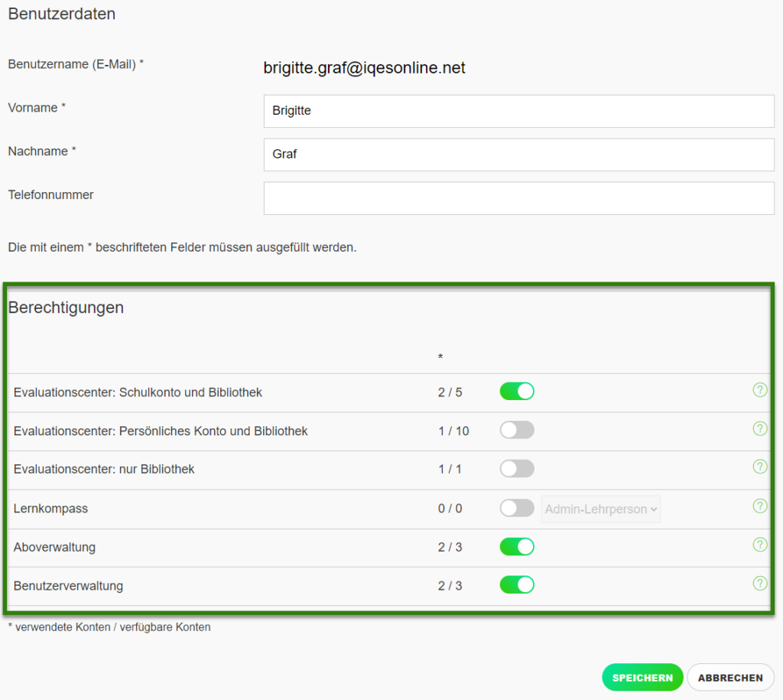Image resolution: width=783 pixels, height=700 pixels.
Task: Click the Nachname * label
Action: [x=42, y=151]
